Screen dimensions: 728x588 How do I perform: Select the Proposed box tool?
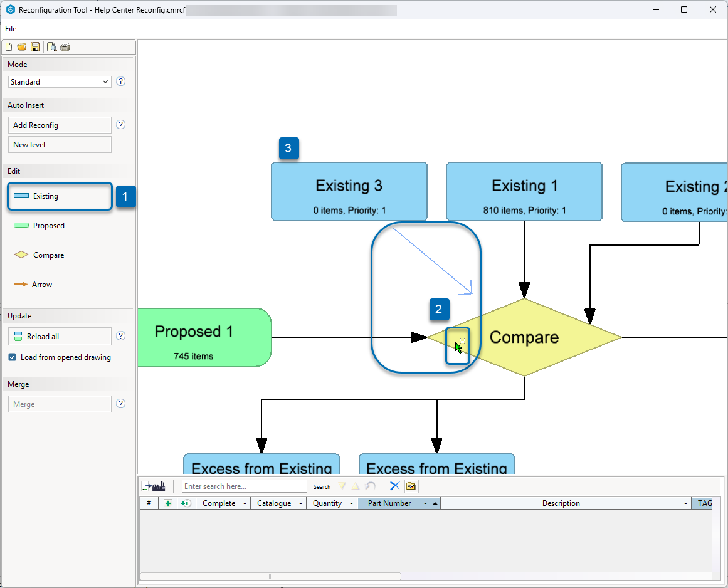click(x=40, y=226)
